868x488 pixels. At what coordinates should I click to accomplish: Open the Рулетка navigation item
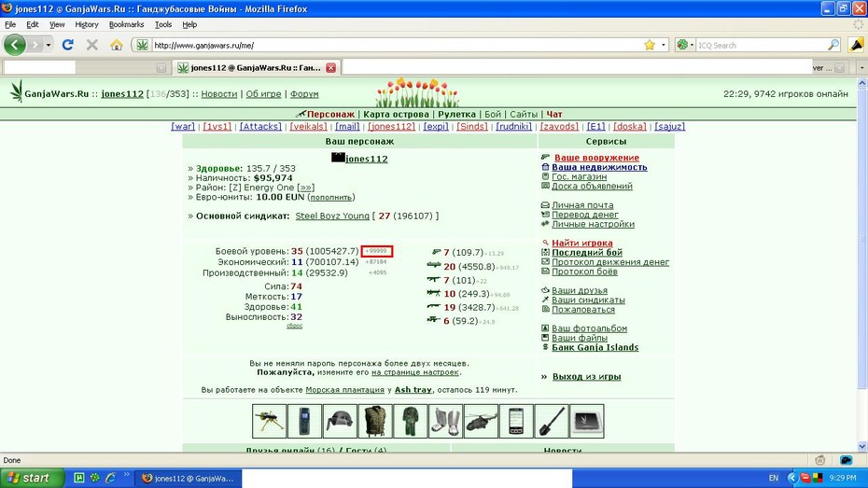coord(456,114)
